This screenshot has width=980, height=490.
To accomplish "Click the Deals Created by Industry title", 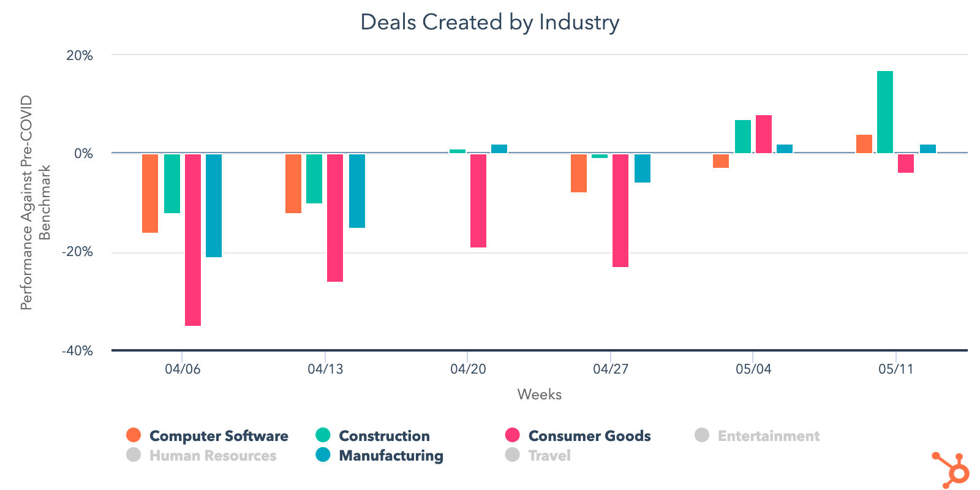I will [x=489, y=22].
